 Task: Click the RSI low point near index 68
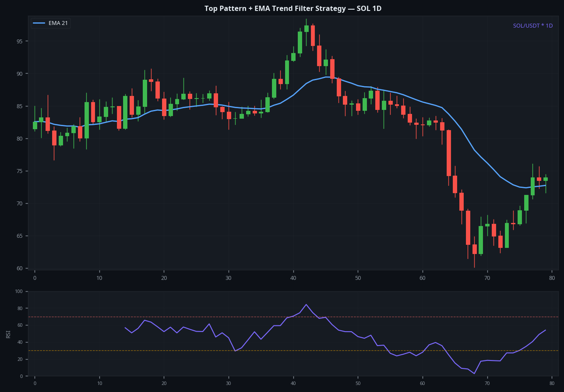[474, 373]
